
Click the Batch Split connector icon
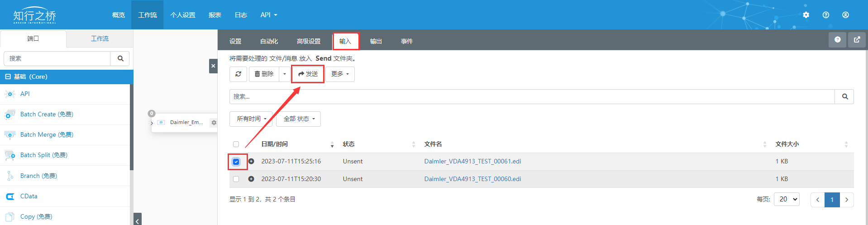coord(10,155)
